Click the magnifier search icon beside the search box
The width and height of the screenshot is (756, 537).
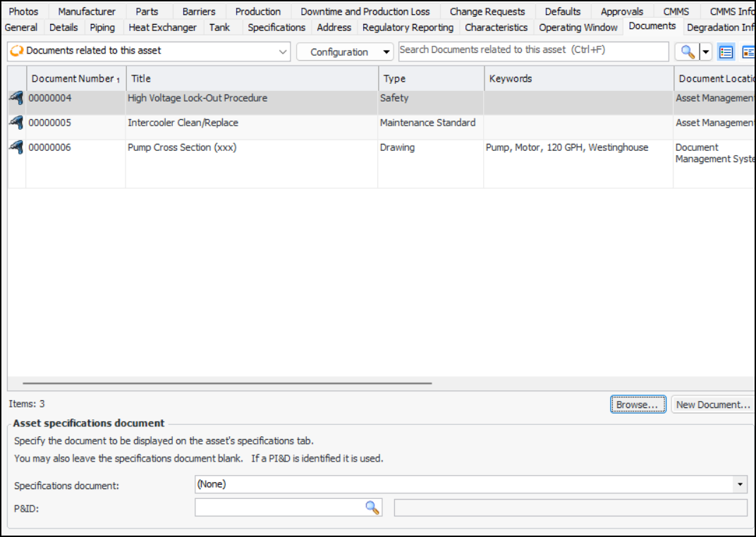click(688, 52)
